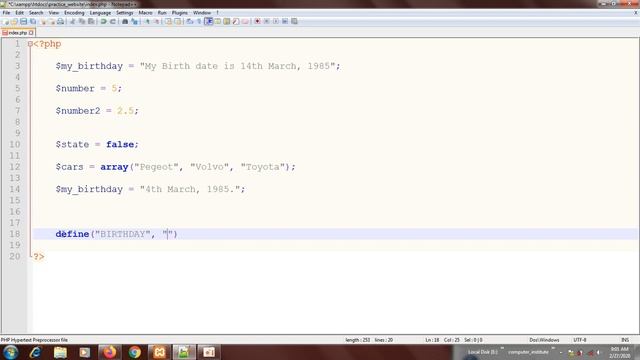Open the View menu

click(x=53, y=13)
